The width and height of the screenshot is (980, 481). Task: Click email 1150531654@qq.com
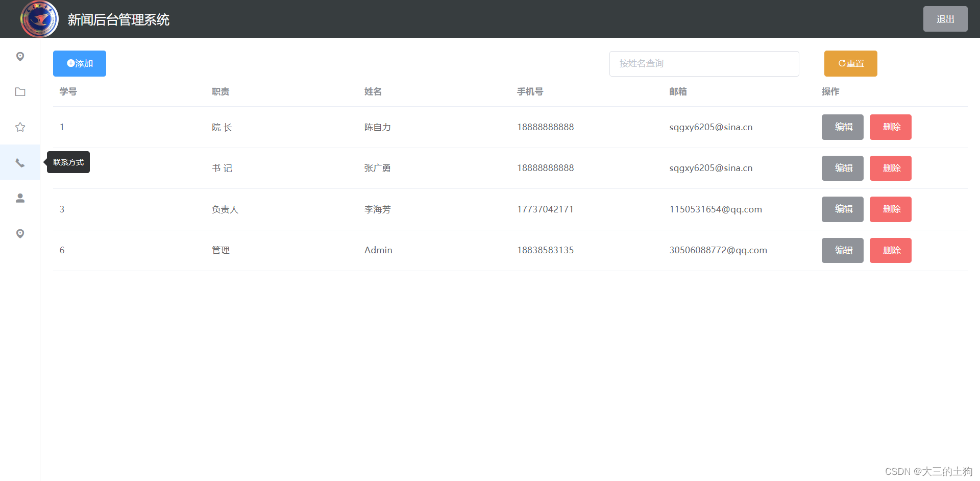point(716,209)
